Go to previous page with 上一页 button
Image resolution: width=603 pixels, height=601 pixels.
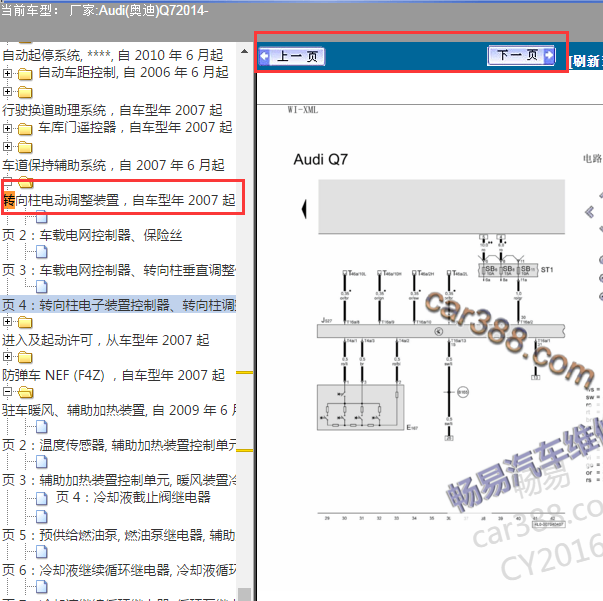point(292,57)
